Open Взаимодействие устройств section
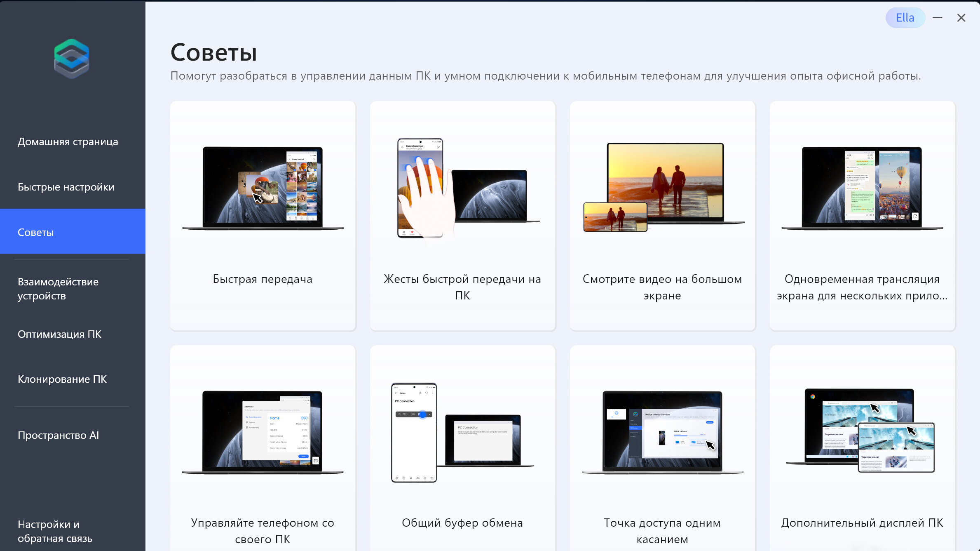This screenshot has width=980, height=551. coord(58,289)
